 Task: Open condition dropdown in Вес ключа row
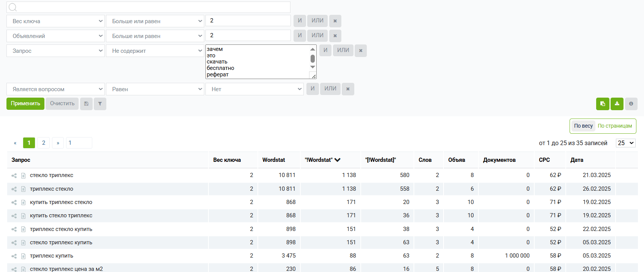coord(155,21)
